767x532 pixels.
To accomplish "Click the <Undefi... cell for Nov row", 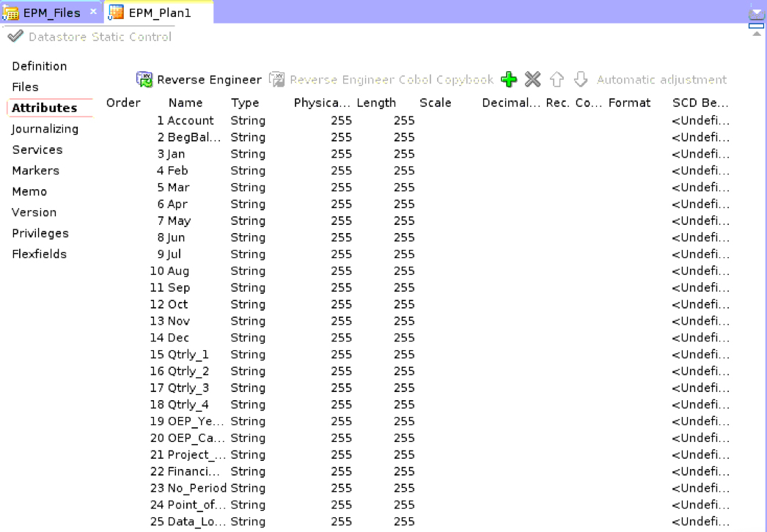I will 700,321.
